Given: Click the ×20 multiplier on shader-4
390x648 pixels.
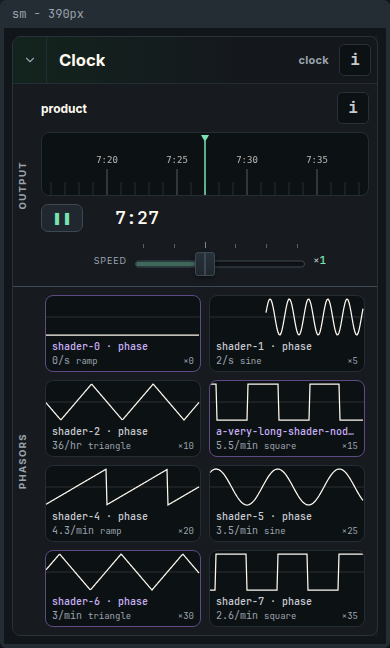Looking at the screenshot, I should (x=186, y=531).
